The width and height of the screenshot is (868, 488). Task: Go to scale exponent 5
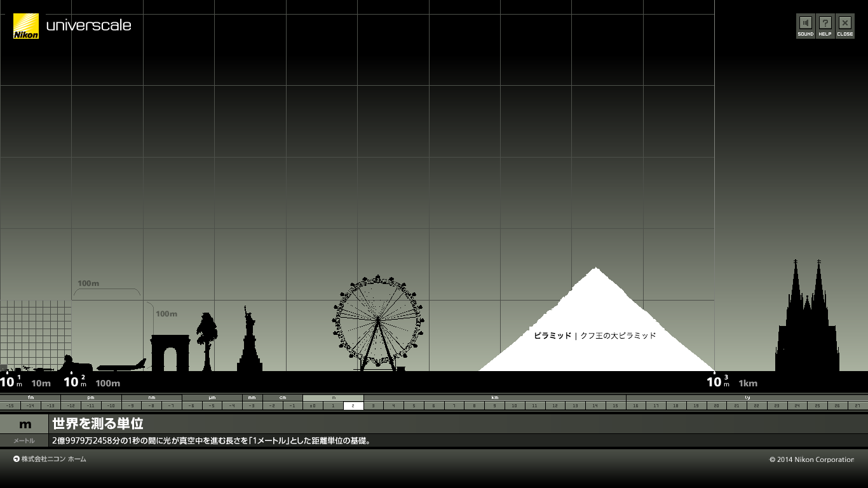(414, 405)
